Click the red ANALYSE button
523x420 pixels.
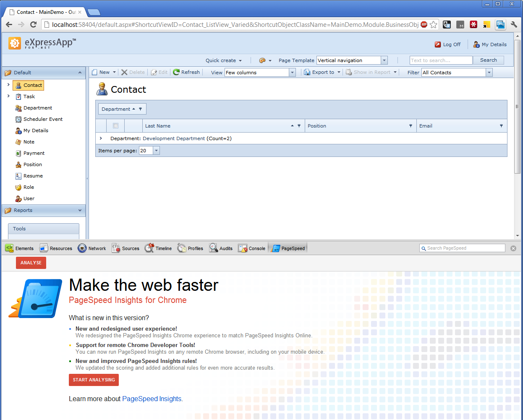(31, 263)
